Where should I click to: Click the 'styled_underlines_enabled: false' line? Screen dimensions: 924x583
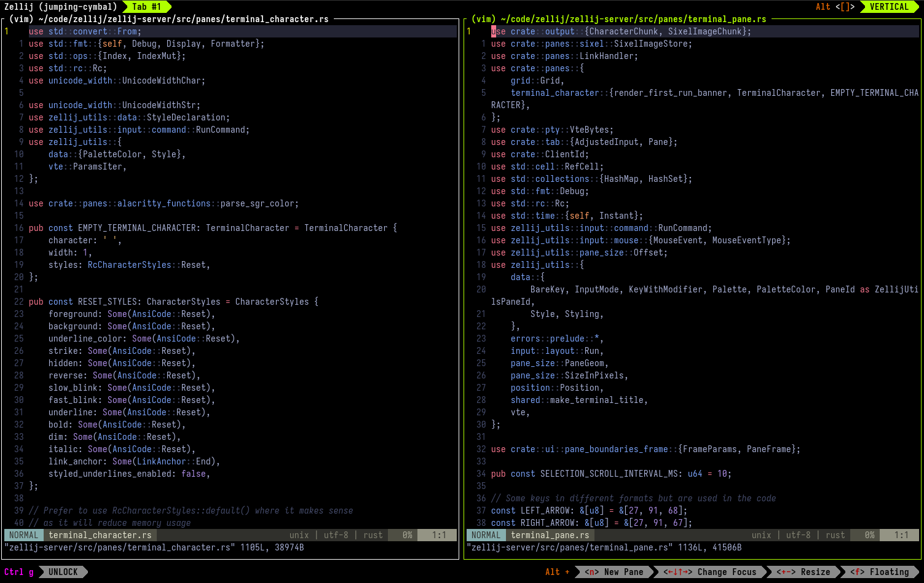pos(130,474)
